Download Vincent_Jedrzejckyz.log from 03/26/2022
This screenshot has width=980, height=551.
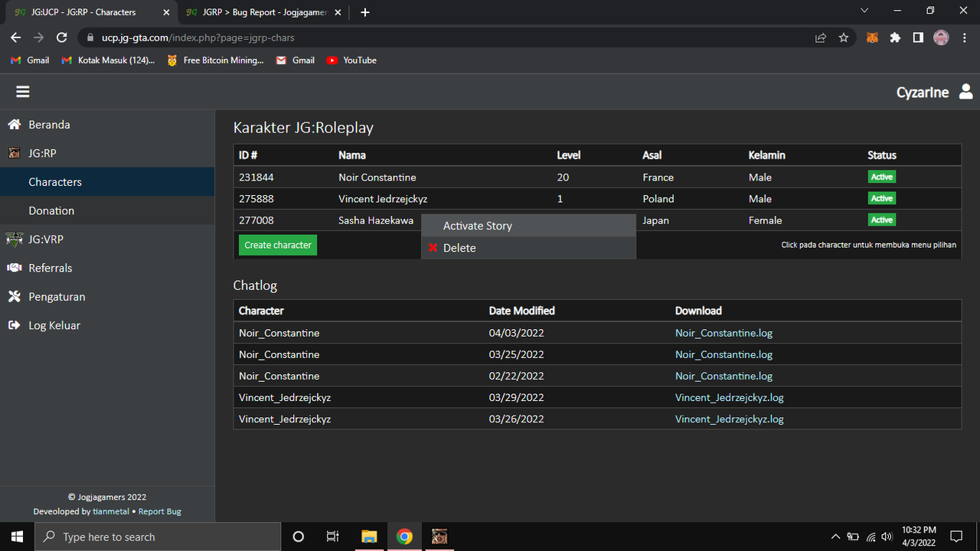[730, 419]
